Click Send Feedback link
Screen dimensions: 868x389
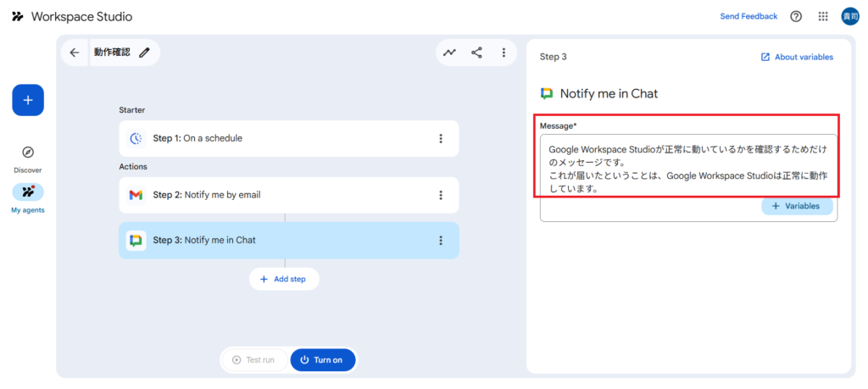(x=748, y=16)
